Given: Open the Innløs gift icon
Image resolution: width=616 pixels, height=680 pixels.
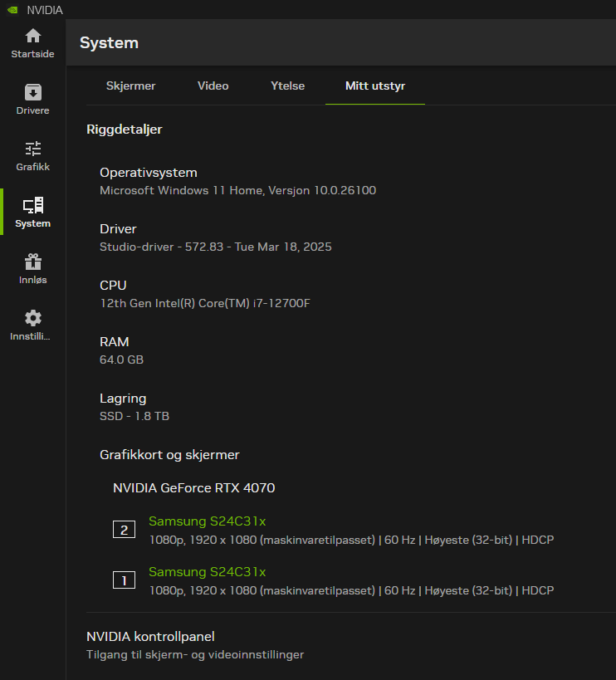Looking at the screenshot, I should click(x=32, y=262).
